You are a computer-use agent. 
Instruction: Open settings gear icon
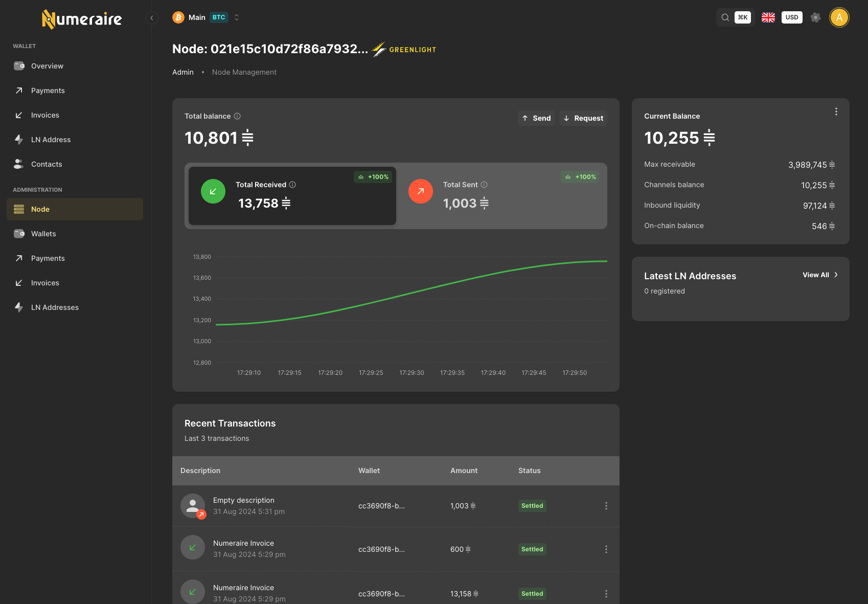click(816, 17)
